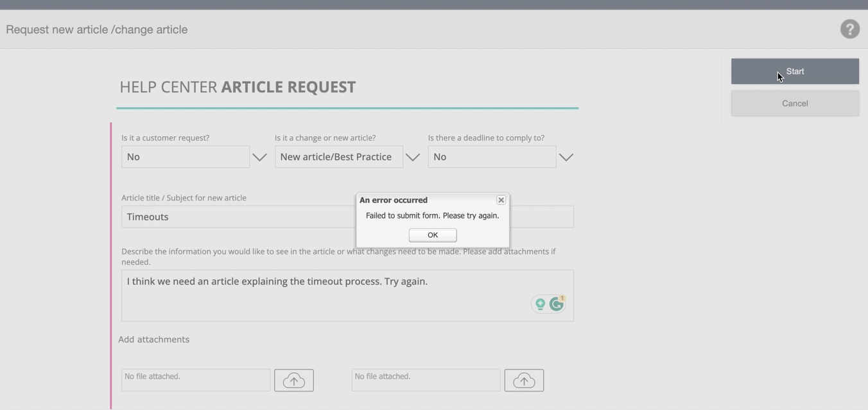The height and width of the screenshot is (410, 868).
Task: Select the New article/Best Practice combo box
Action: (x=338, y=156)
